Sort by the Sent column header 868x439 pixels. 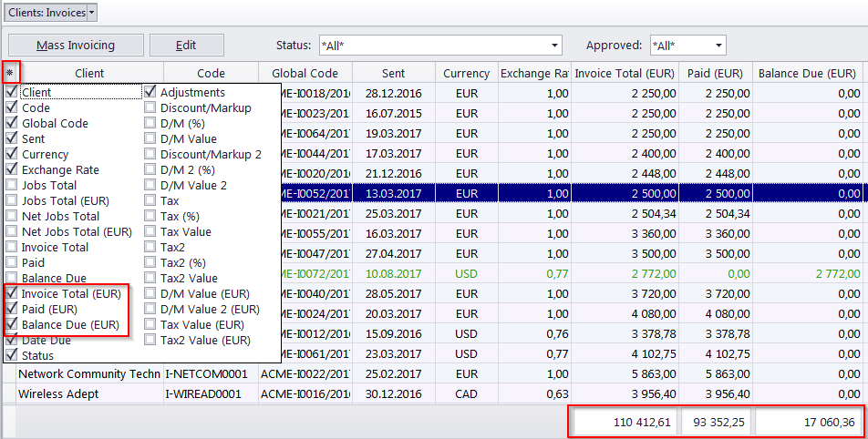[x=394, y=73]
